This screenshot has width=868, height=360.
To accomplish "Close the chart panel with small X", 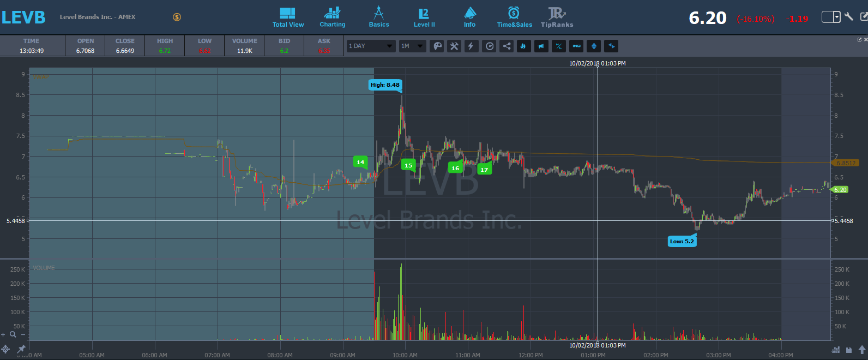I will click(x=865, y=39).
